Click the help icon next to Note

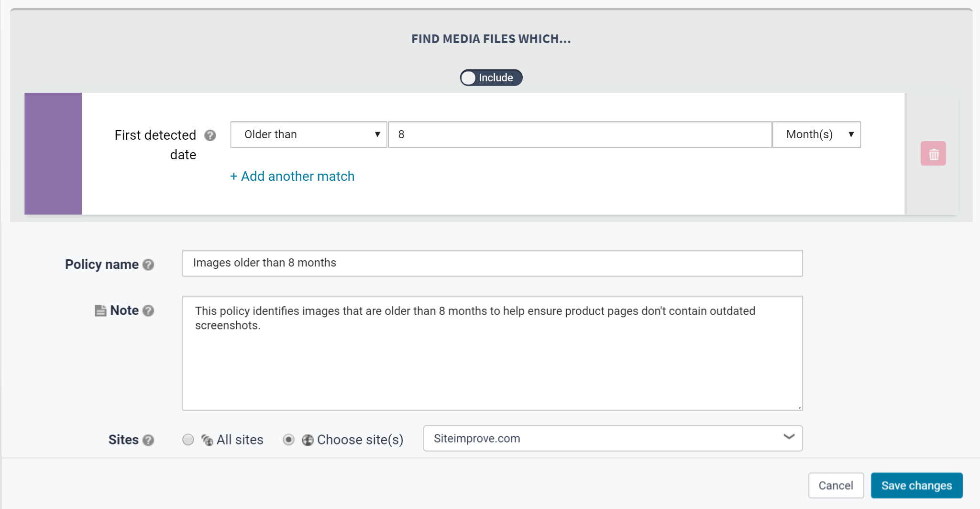tap(148, 310)
